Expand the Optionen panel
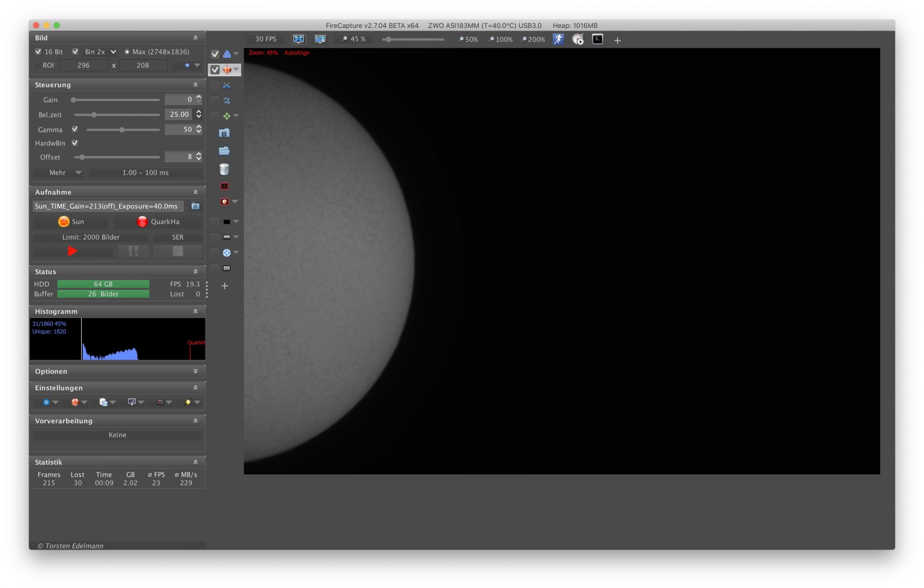Image resolution: width=924 pixels, height=588 pixels. click(x=195, y=371)
